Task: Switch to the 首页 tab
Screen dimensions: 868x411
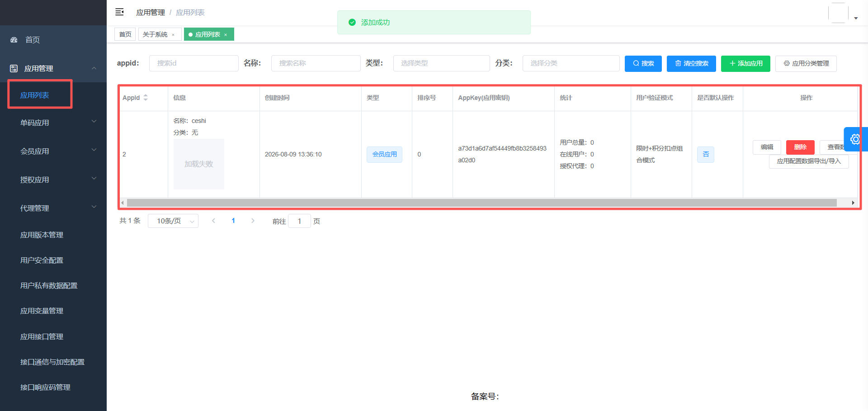Action: 125,34
